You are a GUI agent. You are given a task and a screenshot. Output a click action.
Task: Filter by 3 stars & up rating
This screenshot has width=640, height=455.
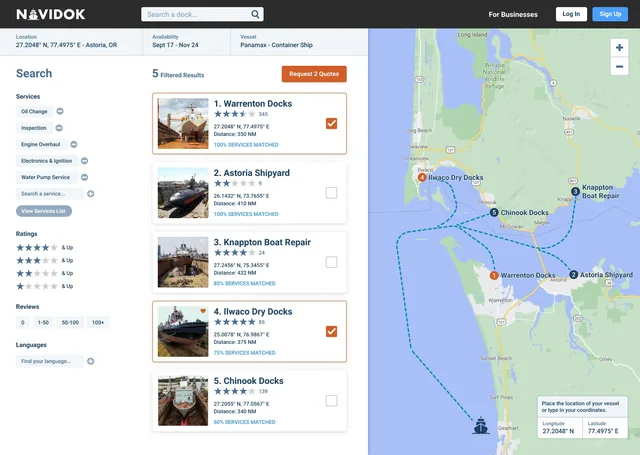click(x=44, y=260)
